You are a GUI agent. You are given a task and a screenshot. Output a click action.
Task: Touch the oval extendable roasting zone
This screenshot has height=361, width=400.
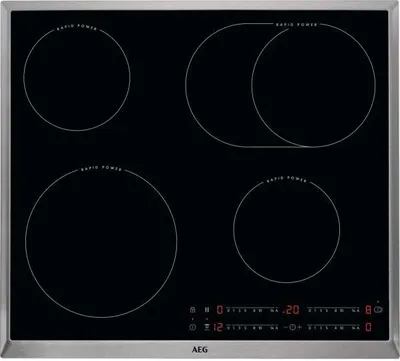280,85
